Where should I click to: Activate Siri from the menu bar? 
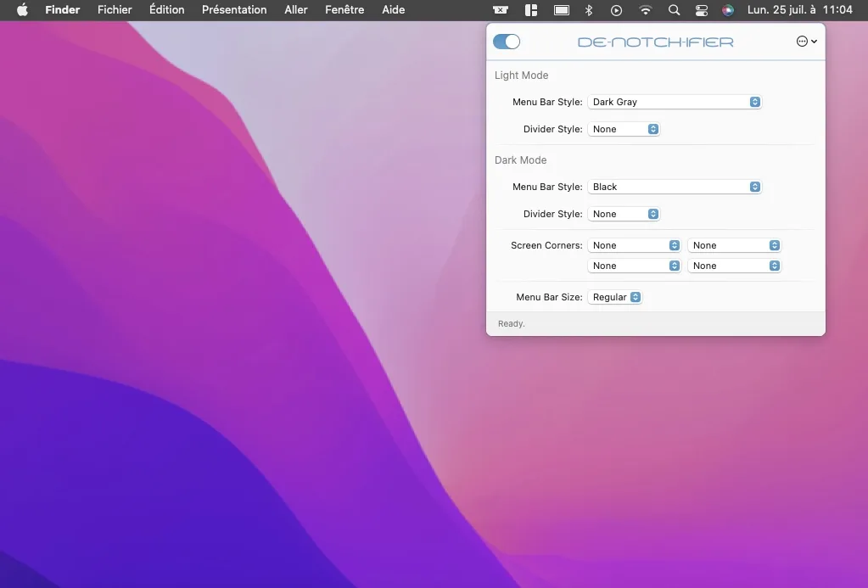coord(728,10)
